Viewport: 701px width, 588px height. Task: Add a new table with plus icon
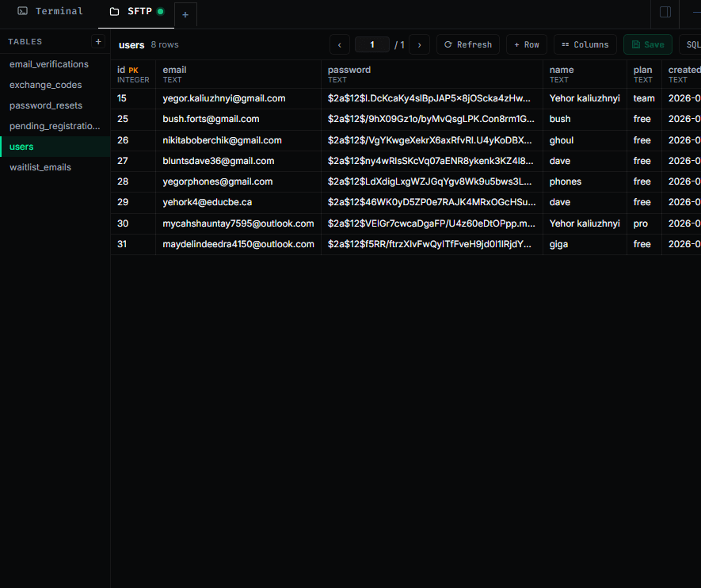click(x=98, y=41)
